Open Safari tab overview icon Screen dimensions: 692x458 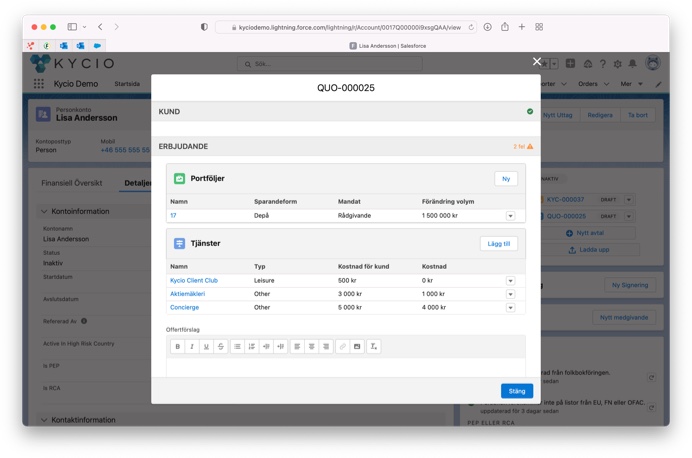pyautogui.click(x=539, y=27)
